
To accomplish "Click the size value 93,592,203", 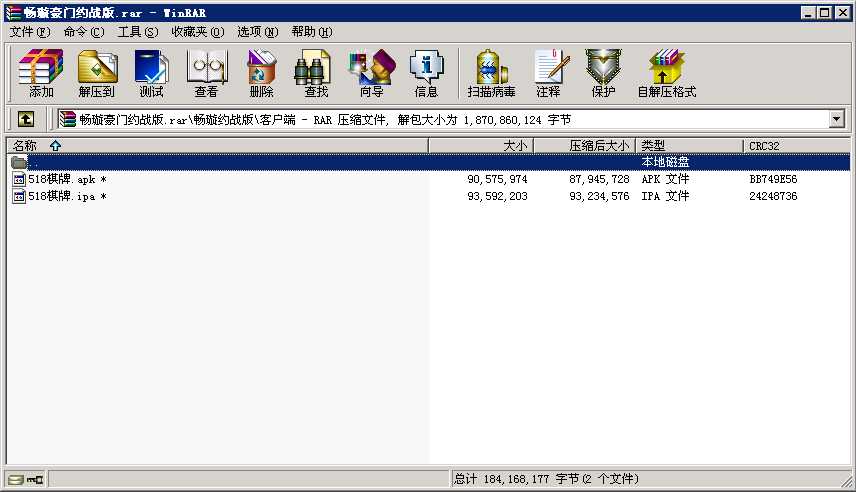I will 497,196.
